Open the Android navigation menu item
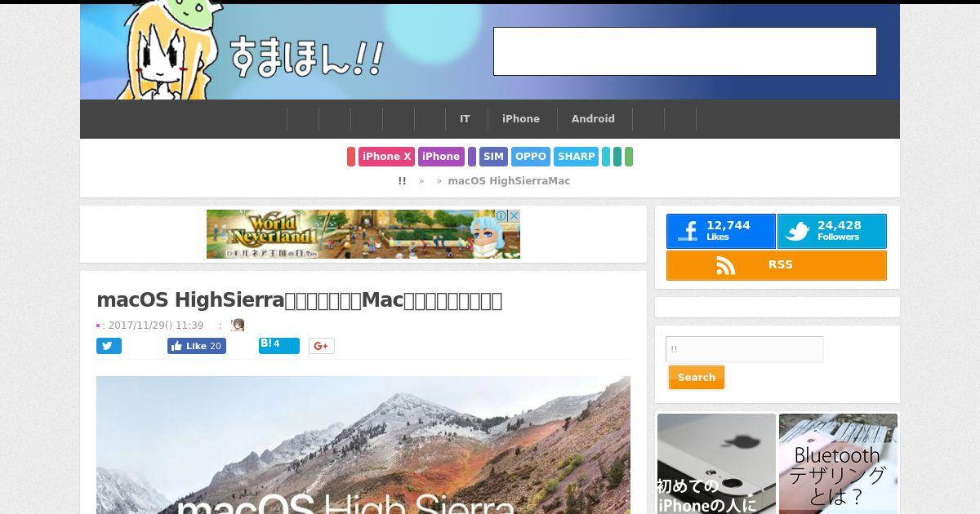Viewport: 980px width, 514px height. (x=593, y=119)
